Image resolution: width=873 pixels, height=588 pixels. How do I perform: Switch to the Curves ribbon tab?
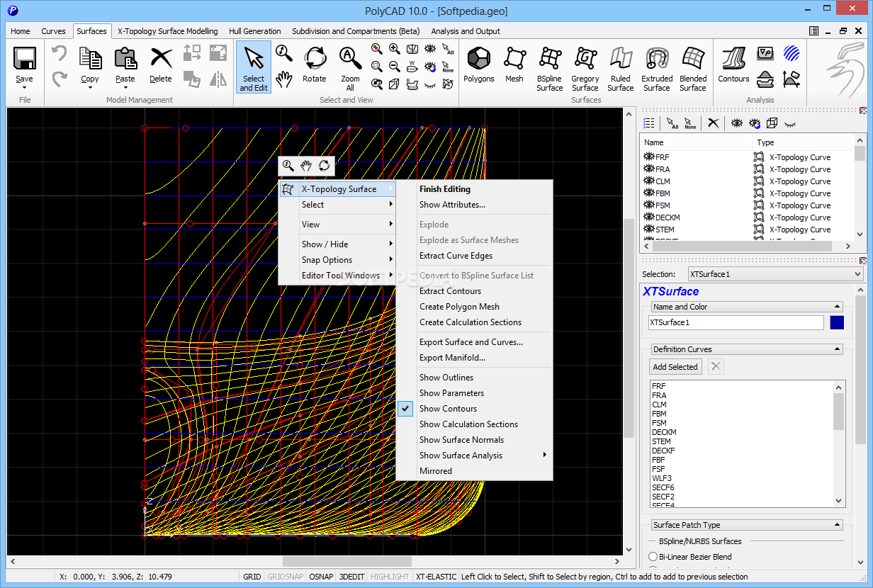click(x=53, y=31)
